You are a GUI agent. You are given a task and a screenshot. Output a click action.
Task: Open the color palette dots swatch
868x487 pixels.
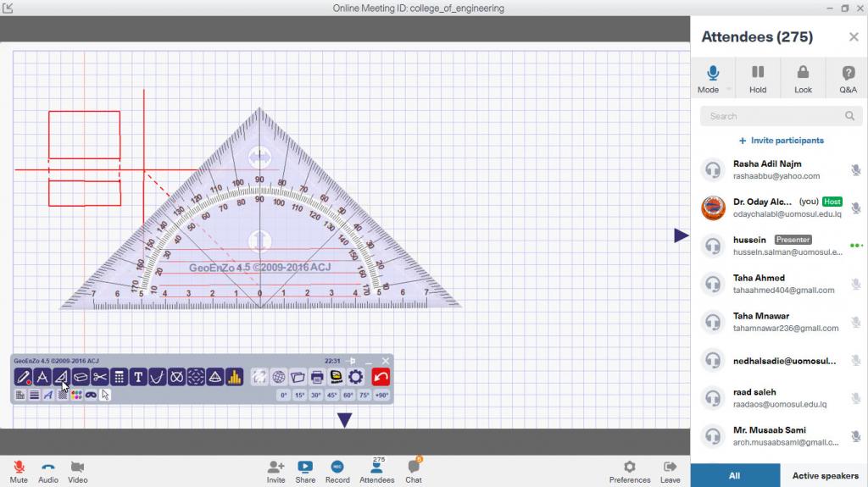[77, 395]
